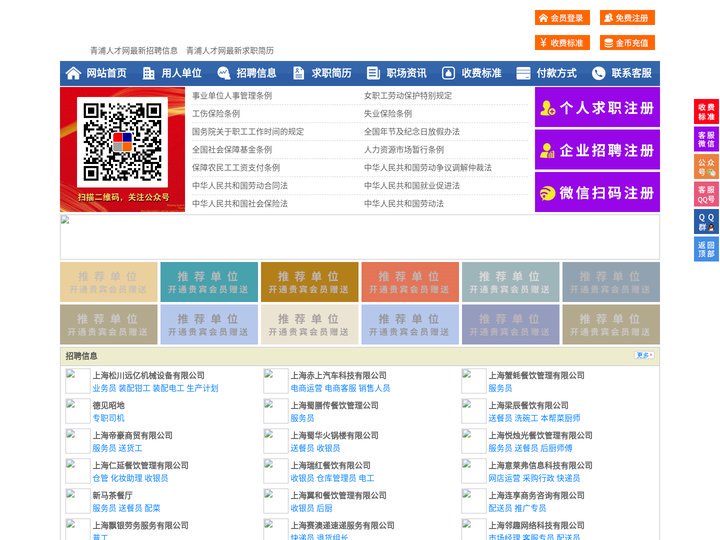Open 付款方式 navigation item
Viewport: 720px width, 540px height.
click(557, 73)
